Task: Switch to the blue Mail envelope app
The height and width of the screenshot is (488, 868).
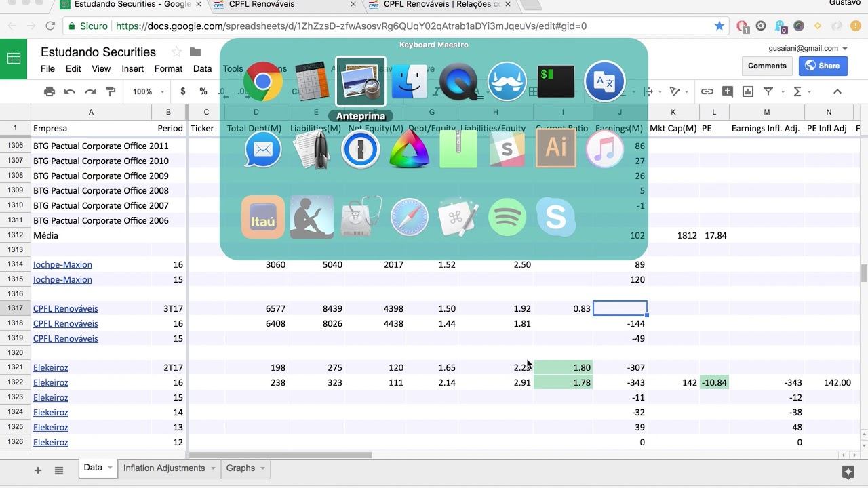Action: point(263,149)
